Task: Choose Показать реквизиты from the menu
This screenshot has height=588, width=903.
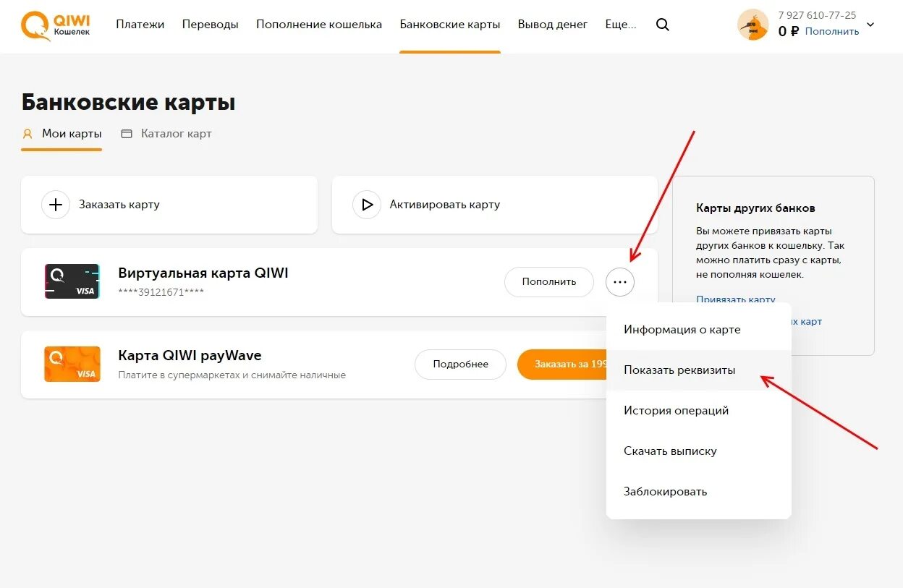Action: click(x=699, y=370)
